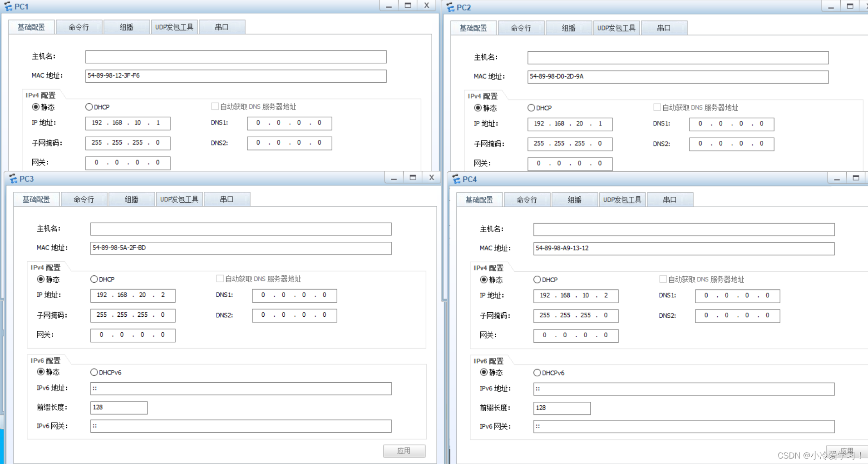Maximize the PC4 window
The width and height of the screenshot is (868, 464).
(x=856, y=178)
